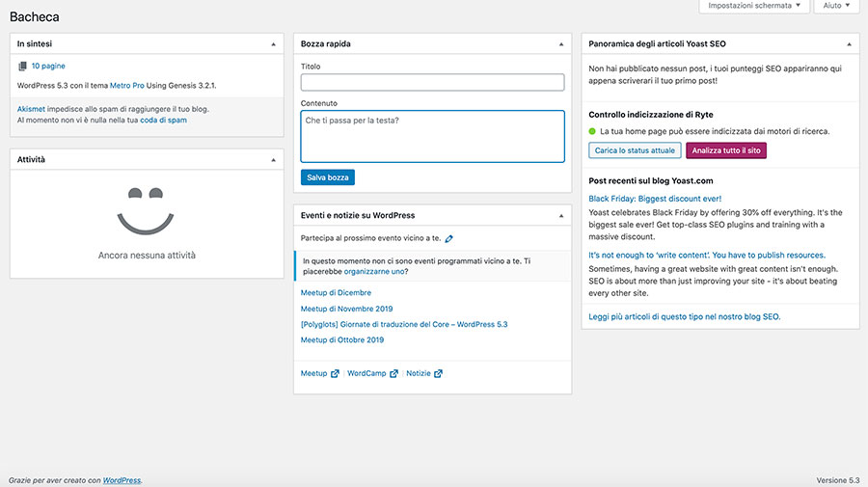This screenshot has width=868, height=487.
Task: Open the 10 pagine link
Action: pos(48,67)
